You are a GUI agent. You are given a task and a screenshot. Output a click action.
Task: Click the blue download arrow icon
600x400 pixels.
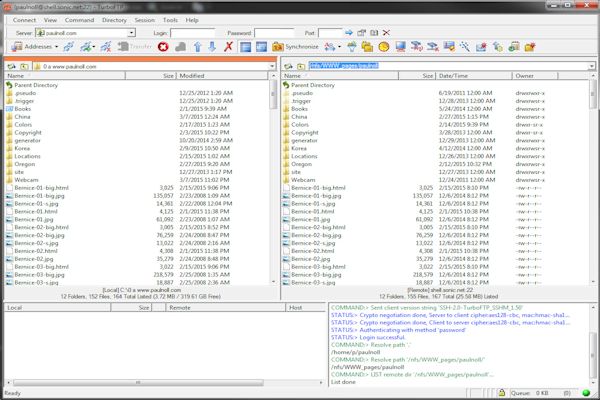[x=211, y=46]
